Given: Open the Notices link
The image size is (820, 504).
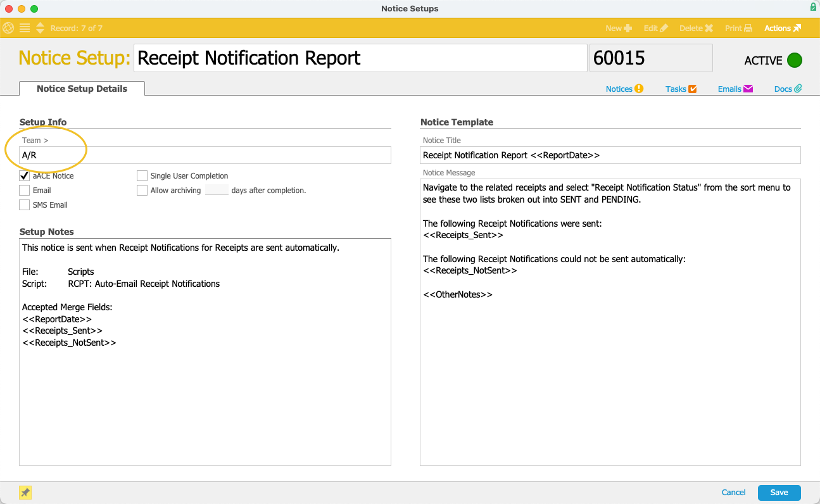Looking at the screenshot, I should (624, 89).
